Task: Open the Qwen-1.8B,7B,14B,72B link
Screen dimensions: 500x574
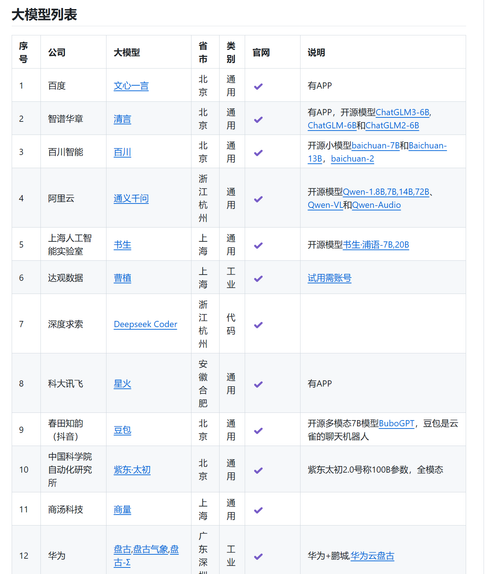Action: (386, 192)
